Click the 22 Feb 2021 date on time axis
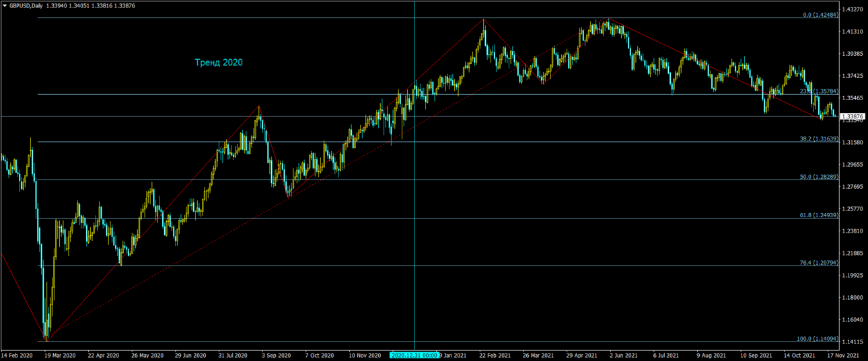 tap(494, 355)
